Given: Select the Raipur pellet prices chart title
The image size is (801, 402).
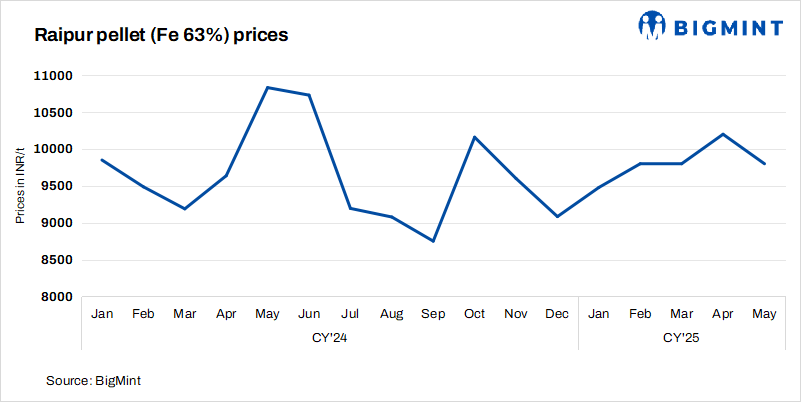Looking at the screenshot, I should point(162,35).
